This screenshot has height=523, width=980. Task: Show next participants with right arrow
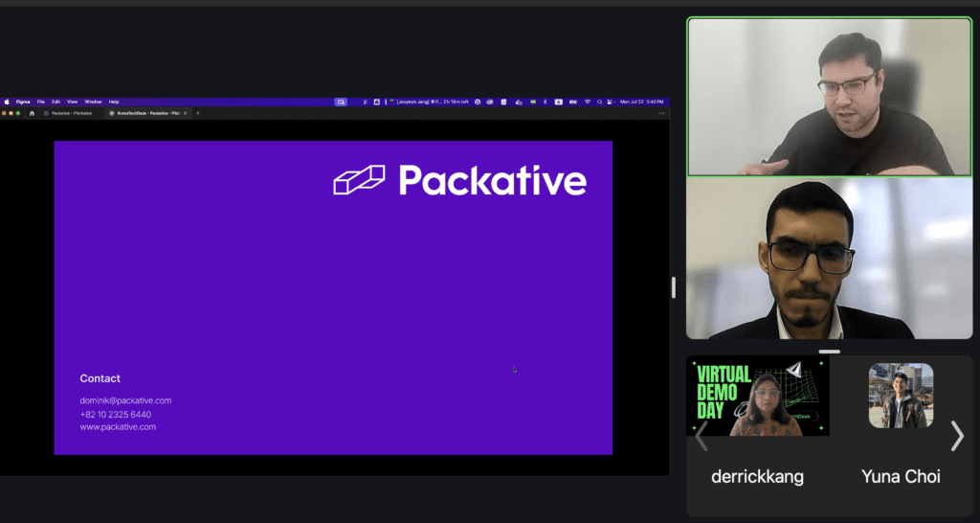(957, 436)
